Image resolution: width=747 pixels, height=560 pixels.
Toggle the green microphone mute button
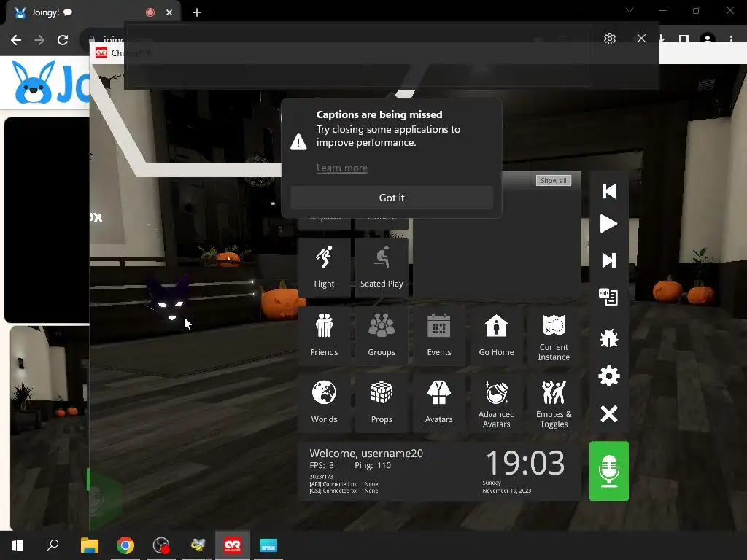click(x=609, y=471)
